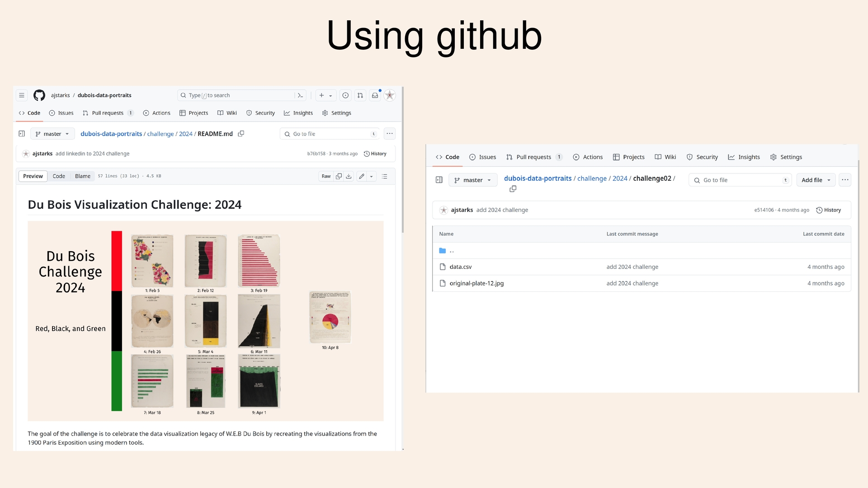Open the data.csv file
The width and height of the screenshot is (868, 488).
(x=460, y=267)
